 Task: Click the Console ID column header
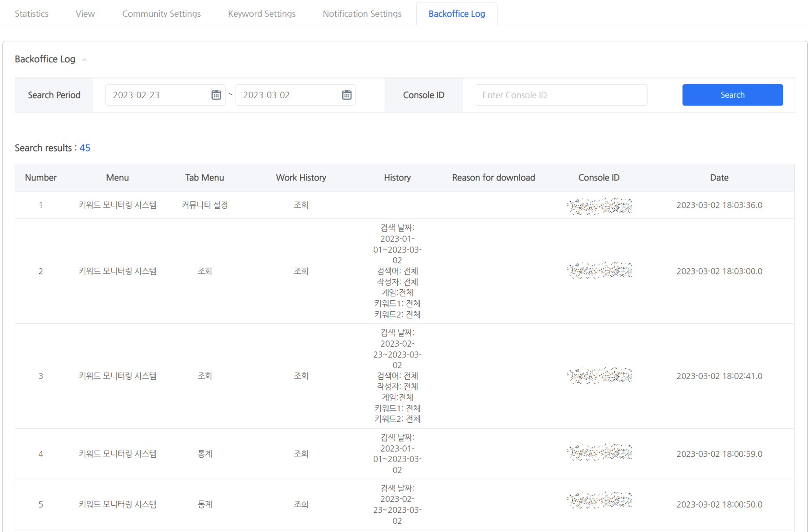(x=599, y=178)
